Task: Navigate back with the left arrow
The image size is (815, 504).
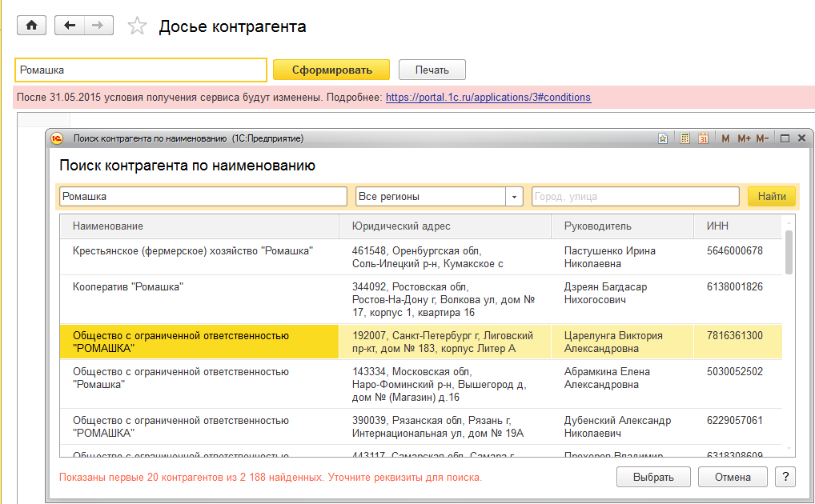Action: click(x=70, y=26)
